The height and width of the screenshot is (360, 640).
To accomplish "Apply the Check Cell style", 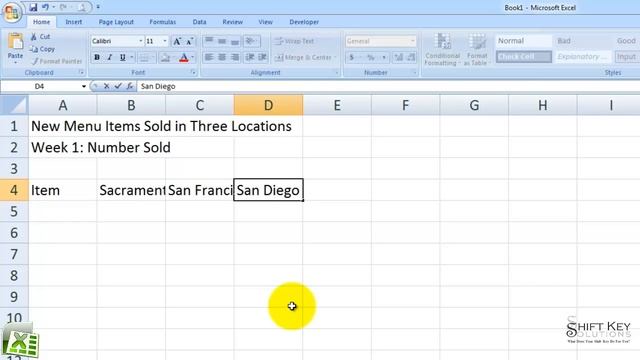I will [524, 57].
